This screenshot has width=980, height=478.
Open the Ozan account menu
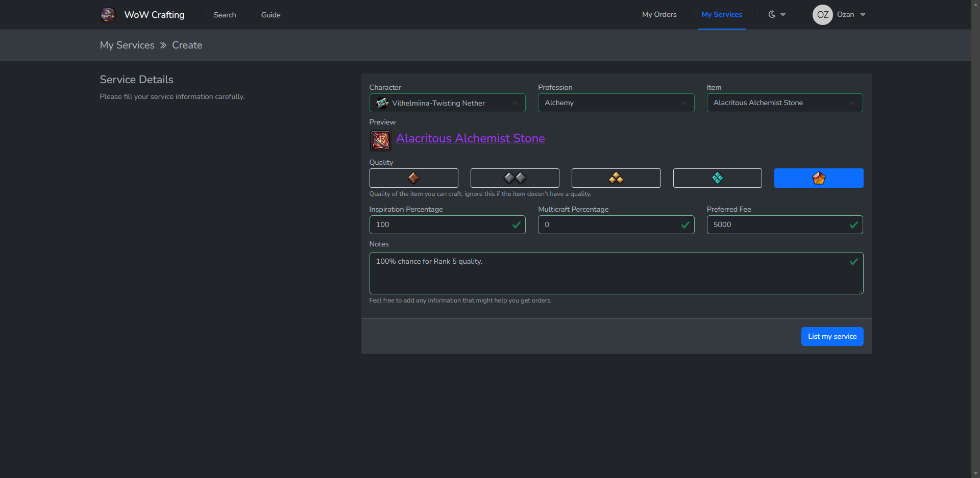(x=851, y=14)
